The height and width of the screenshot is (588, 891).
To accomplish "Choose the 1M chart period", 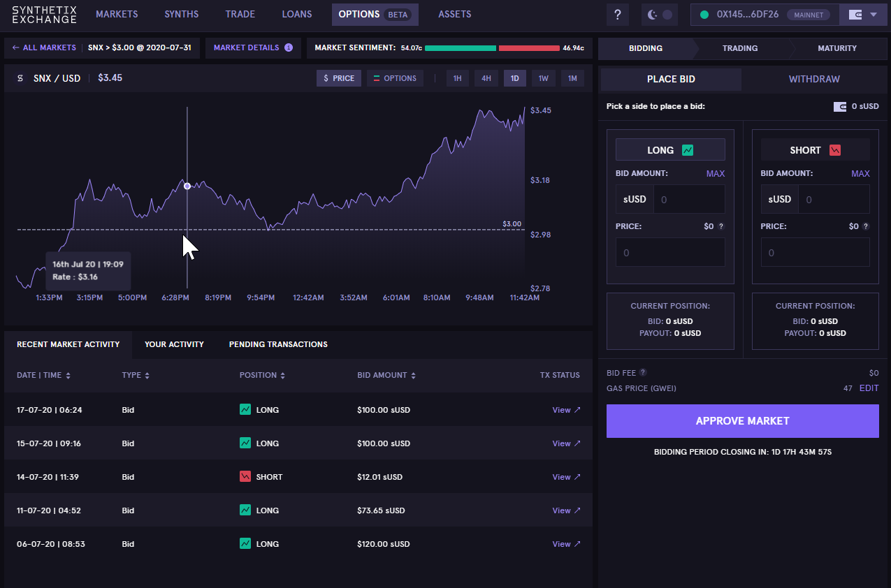I will (572, 78).
